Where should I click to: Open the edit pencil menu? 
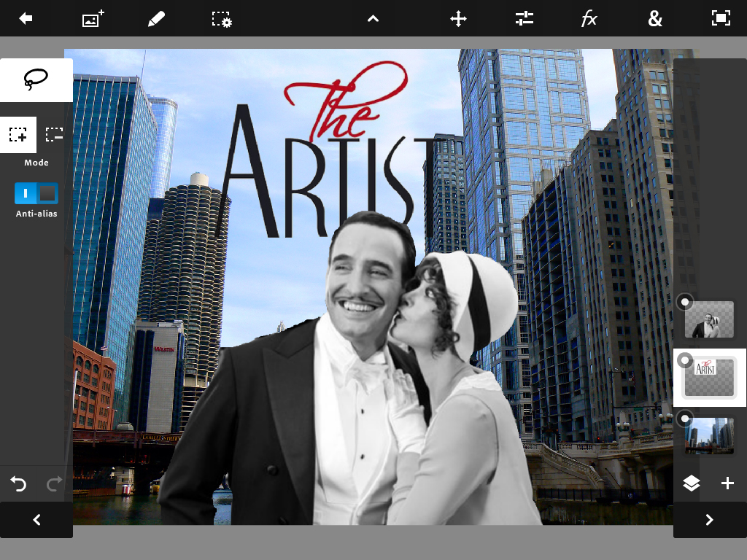point(156,19)
